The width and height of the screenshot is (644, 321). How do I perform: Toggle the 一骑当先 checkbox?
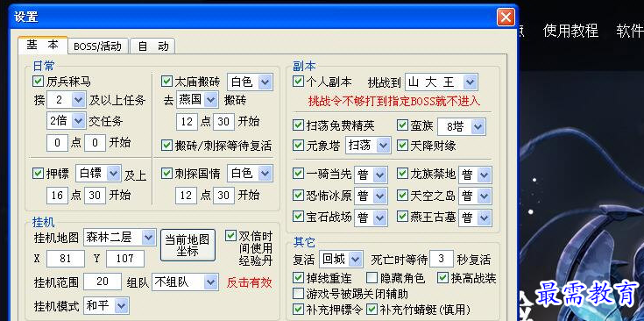(298, 174)
